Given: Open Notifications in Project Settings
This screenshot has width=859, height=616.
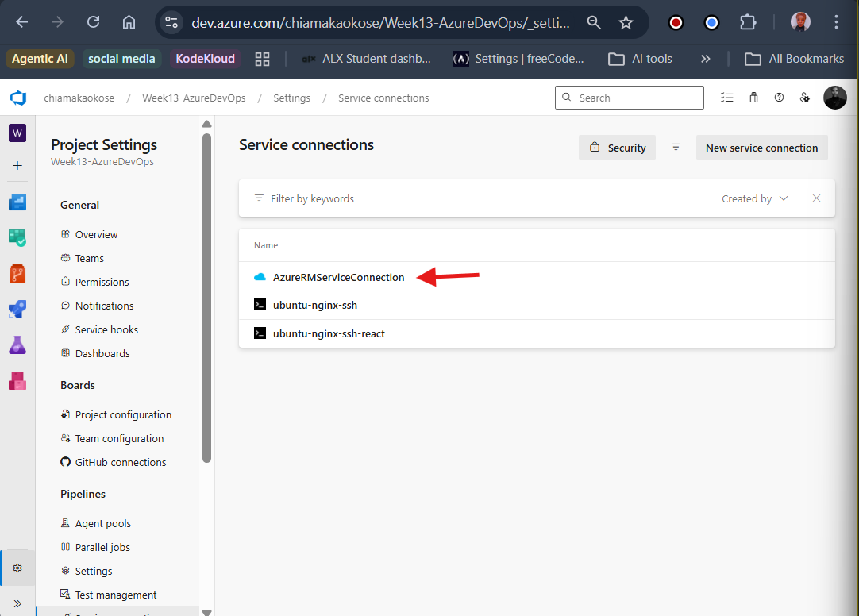Looking at the screenshot, I should (x=97, y=306).
